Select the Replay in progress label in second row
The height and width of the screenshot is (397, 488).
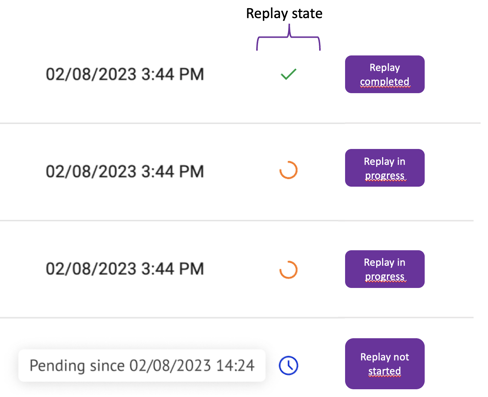pos(385,168)
